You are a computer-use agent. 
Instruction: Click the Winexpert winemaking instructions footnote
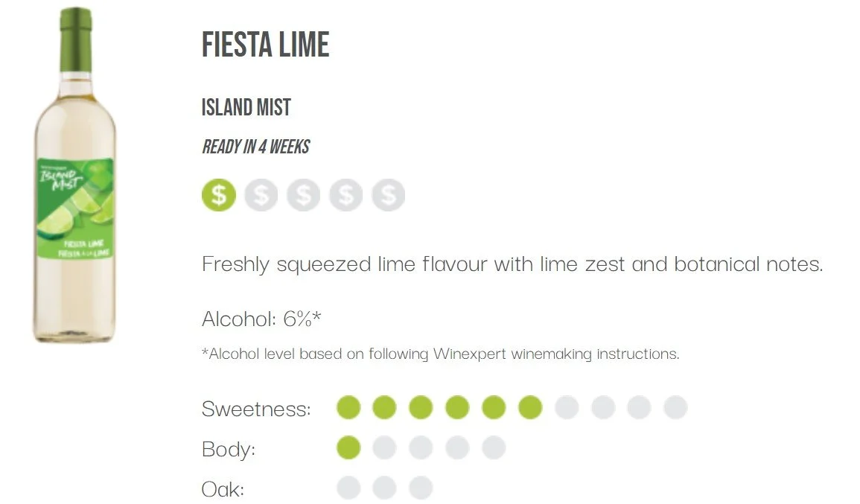point(441,354)
